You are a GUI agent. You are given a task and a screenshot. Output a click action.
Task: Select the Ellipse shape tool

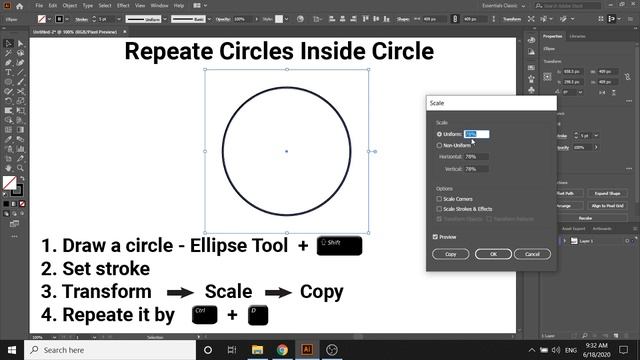tap(8, 82)
